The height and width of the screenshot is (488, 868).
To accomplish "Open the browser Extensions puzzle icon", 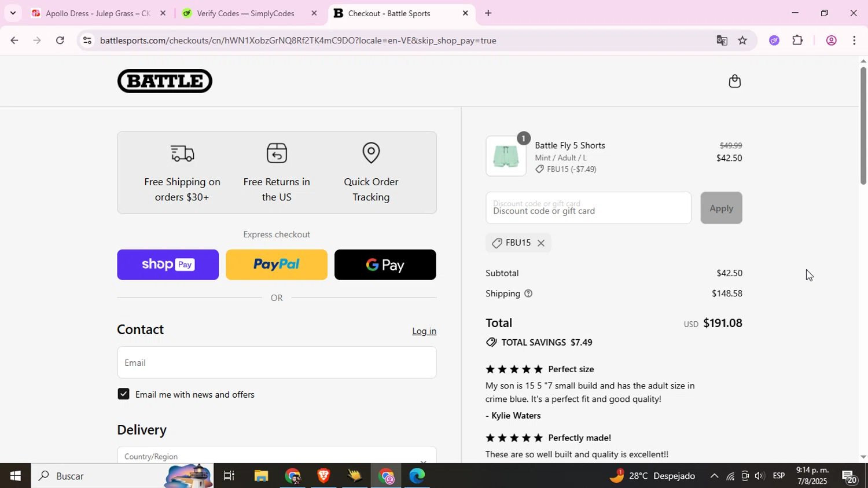I will 797,41.
